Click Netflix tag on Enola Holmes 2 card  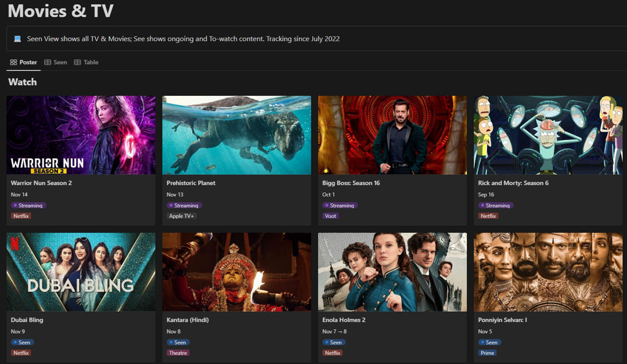point(332,353)
